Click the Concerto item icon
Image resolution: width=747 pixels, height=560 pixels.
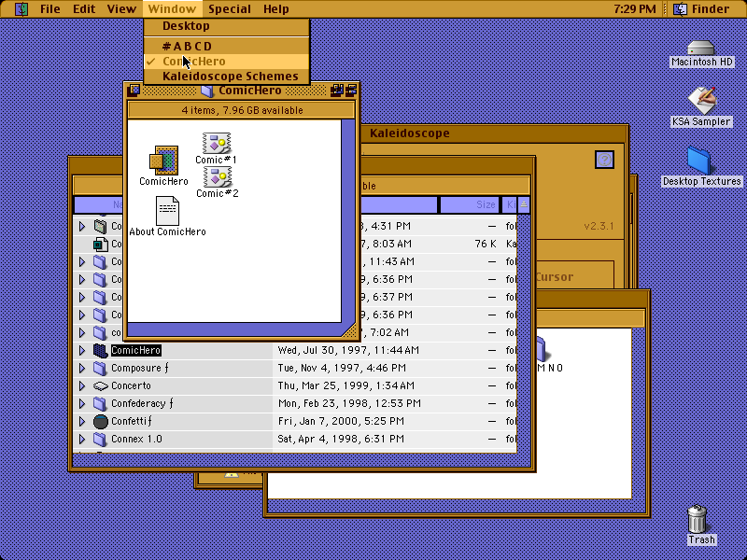[101, 385]
